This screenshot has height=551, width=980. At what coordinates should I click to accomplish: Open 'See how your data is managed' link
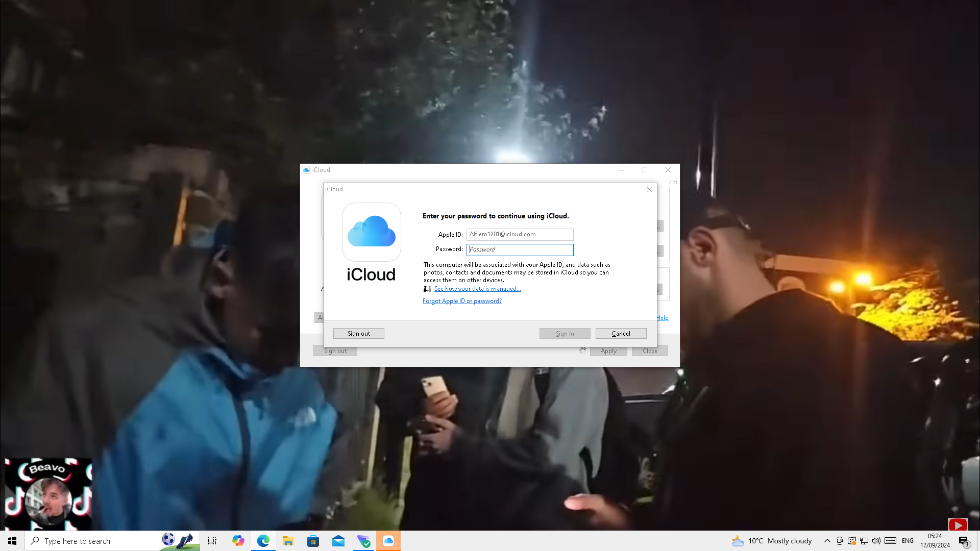477,289
